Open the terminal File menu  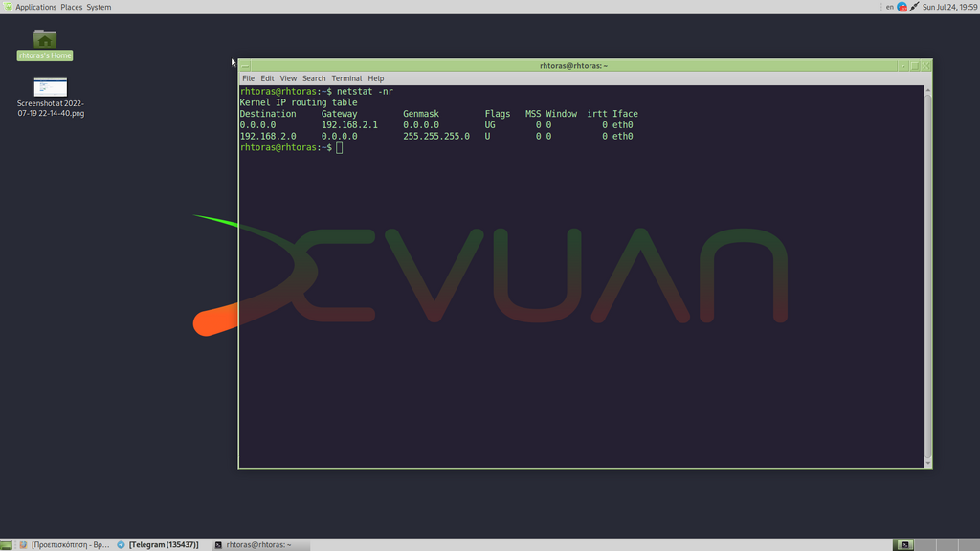pyautogui.click(x=248, y=78)
